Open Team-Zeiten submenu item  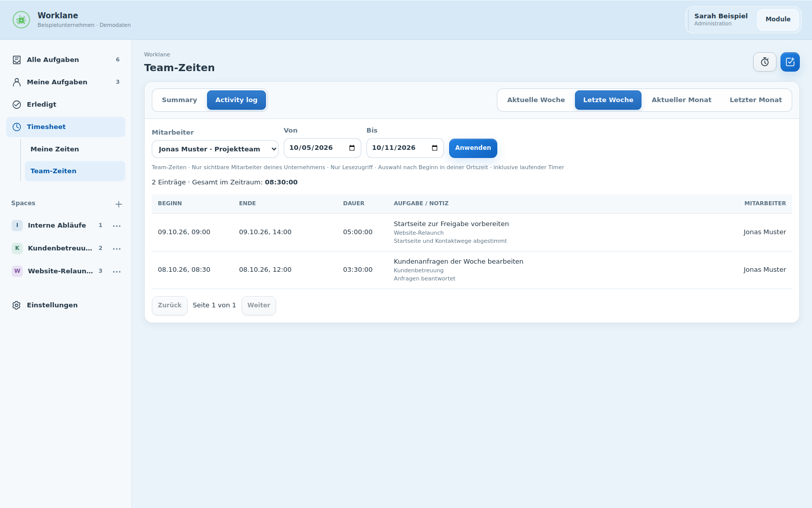point(75,171)
